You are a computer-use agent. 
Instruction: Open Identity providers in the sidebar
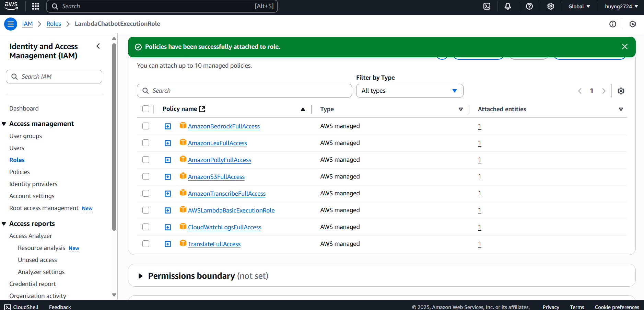click(x=33, y=184)
